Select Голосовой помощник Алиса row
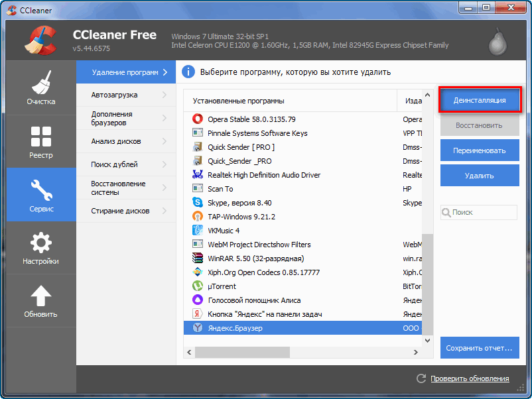Screen dimensions: 532x399 [x=302, y=300]
